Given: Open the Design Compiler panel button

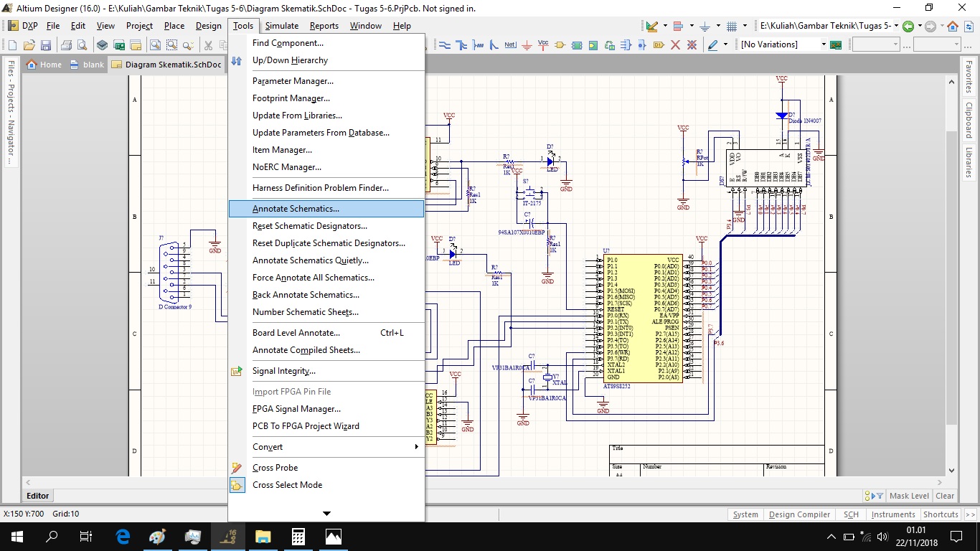Looking at the screenshot, I should (x=799, y=514).
